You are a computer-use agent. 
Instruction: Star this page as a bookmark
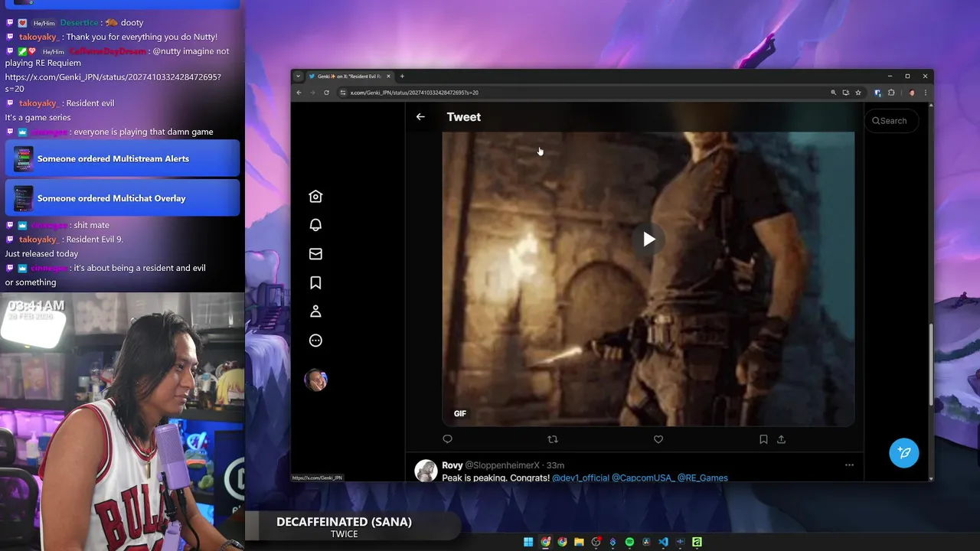(x=858, y=93)
